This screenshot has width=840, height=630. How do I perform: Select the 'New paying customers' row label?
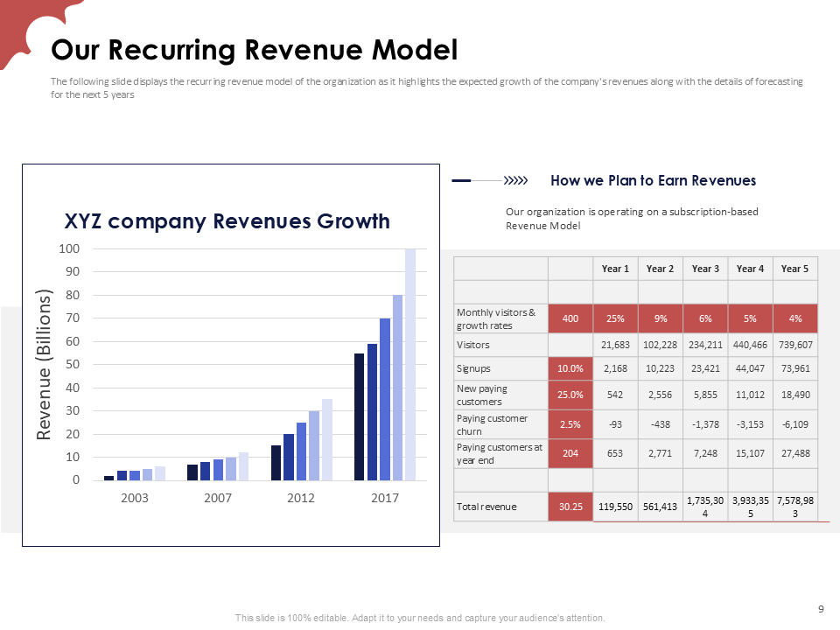click(x=482, y=395)
